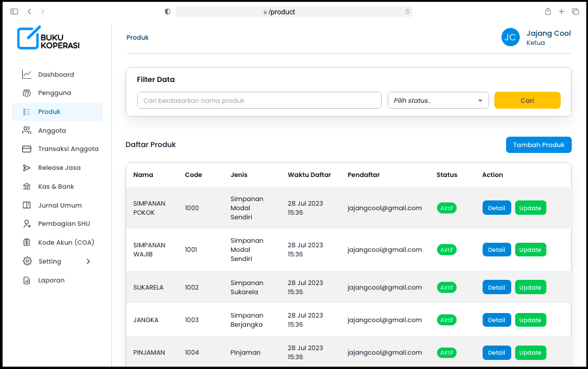Expand the Setting submenu chevron
Image resolution: width=588 pixels, height=369 pixels.
[x=88, y=262]
